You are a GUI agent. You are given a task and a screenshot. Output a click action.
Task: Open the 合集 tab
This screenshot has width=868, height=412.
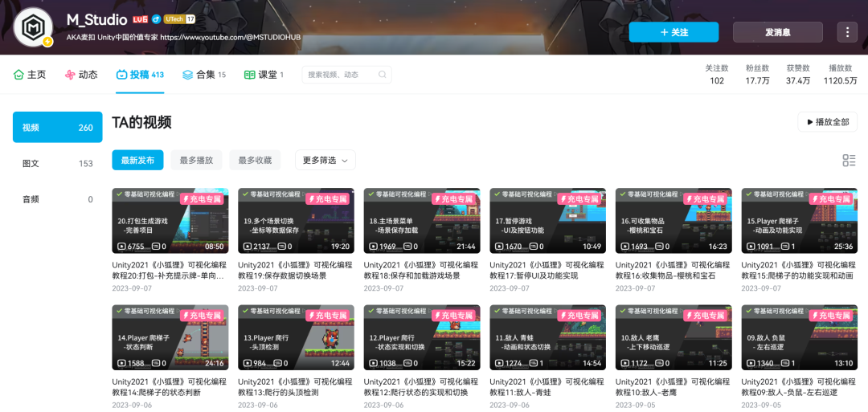(x=203, y=75)
